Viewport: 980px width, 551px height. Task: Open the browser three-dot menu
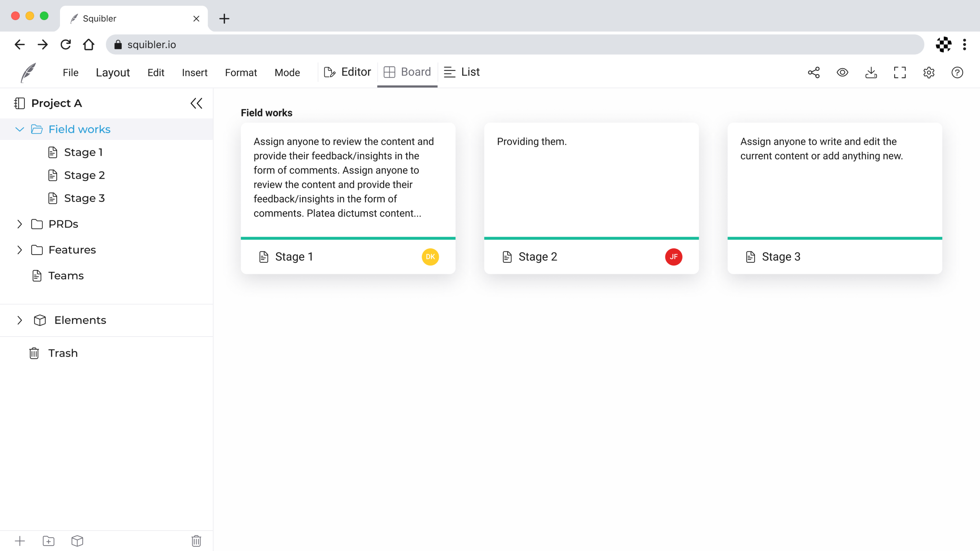(x=964, y=45)
